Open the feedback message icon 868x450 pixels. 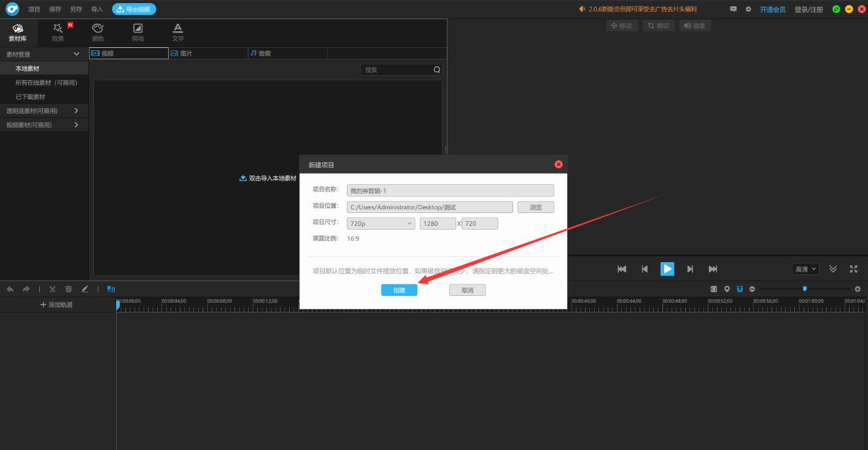pos(734,9)
